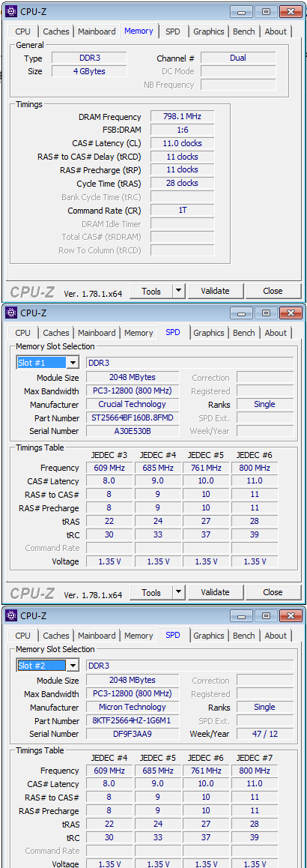Click the CPU-Z icon in the Slot #1 SPD window title bar
This screenshot has height=868, width=307.
[12, 313]
